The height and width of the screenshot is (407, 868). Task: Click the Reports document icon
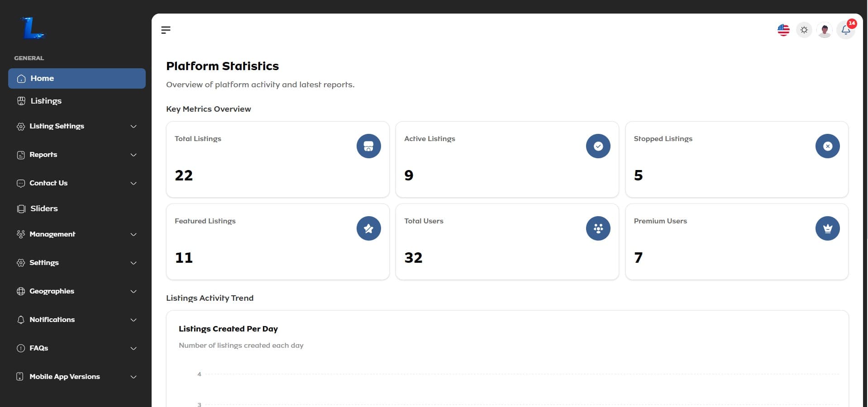(x=21, y=155)
